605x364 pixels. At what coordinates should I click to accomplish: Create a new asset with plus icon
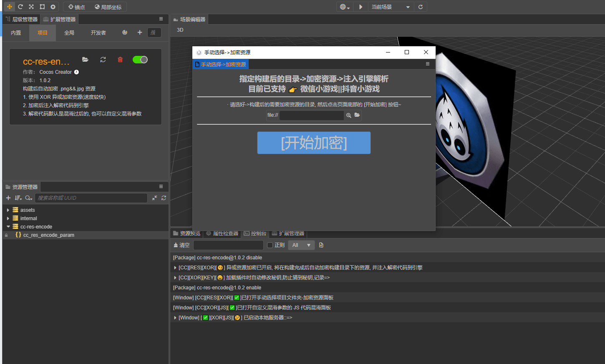8,198
